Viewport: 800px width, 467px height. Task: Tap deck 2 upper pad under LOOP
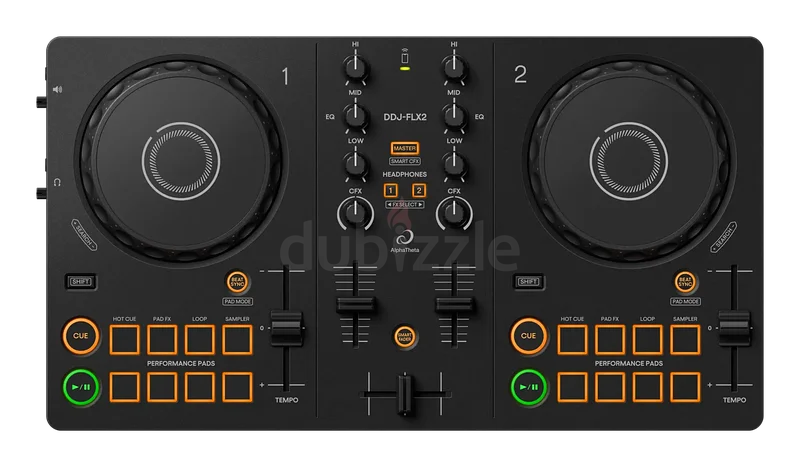(647, 339)
